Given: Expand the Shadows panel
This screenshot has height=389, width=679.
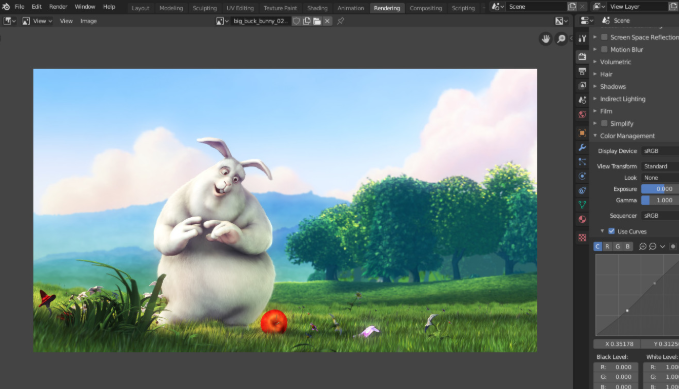Looking at the screenshot, I should tap(613, 87).
